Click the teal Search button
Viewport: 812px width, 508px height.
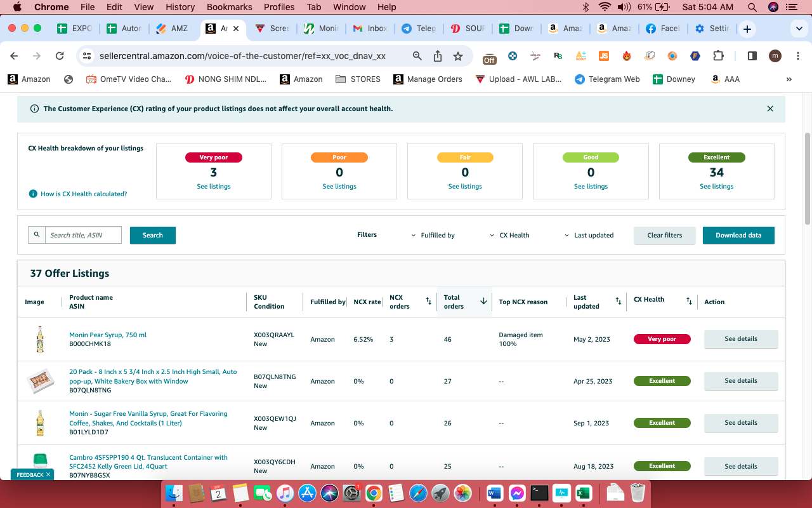click(x=153, y=235)
